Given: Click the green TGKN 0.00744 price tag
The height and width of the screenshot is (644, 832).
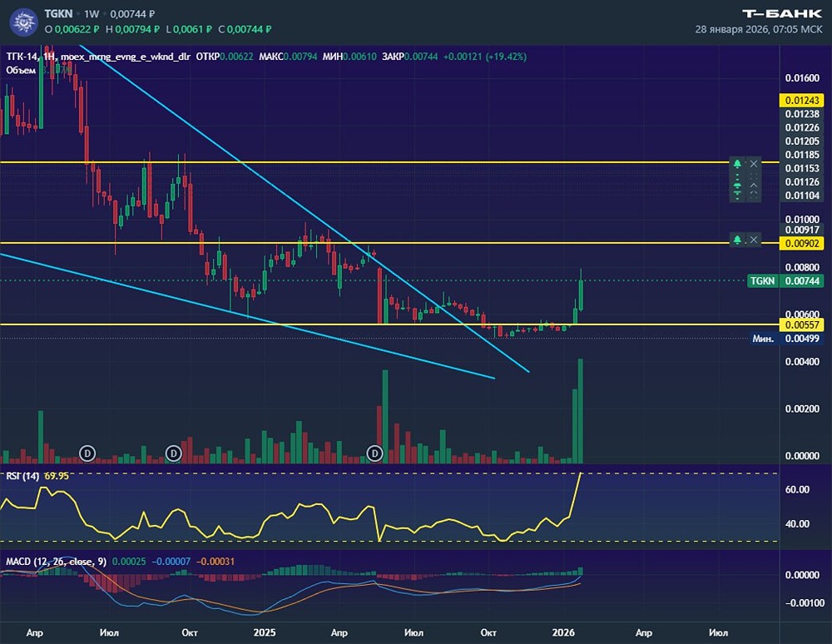Looking at the screenshot, I should tap(785, 280).
